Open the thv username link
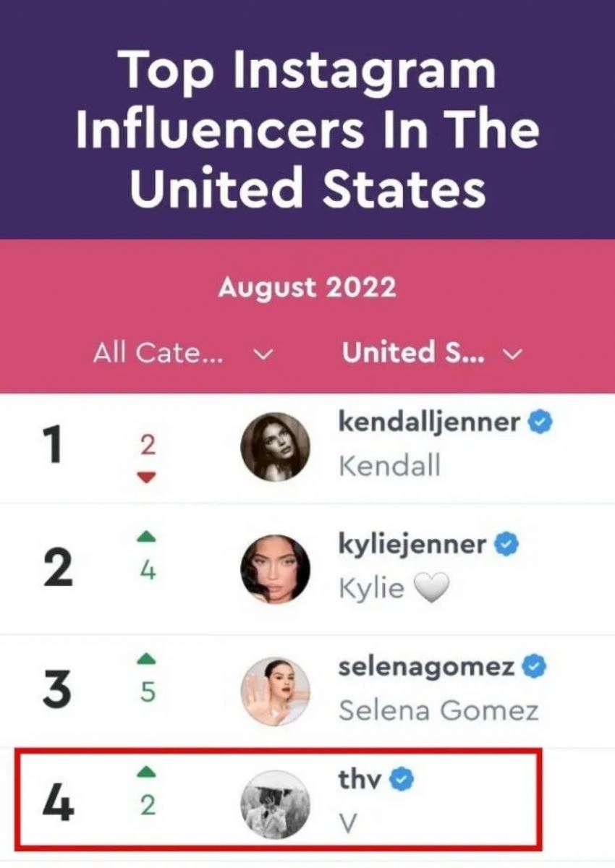The width and height of the screenshot is (615, 868). (360, 779)
